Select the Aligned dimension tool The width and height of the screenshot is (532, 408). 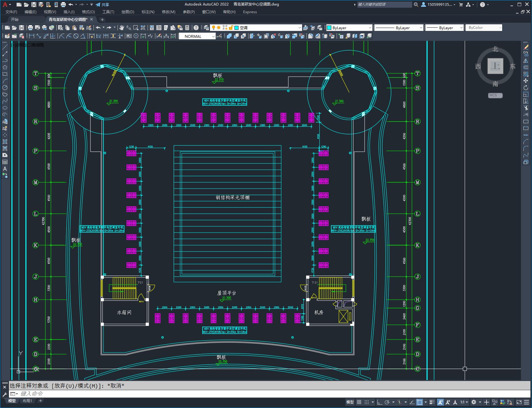[x=39, y=36]
